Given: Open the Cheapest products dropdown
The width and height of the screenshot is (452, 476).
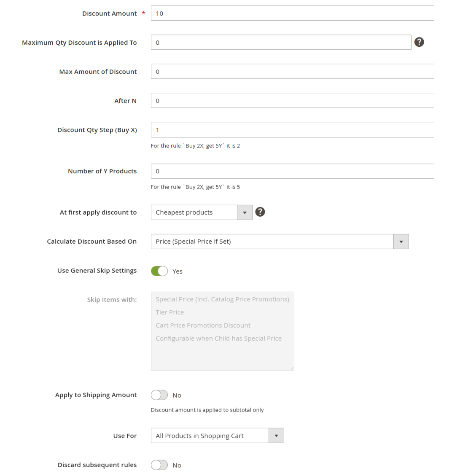Looking at the screenshot, I should [202, 212].
